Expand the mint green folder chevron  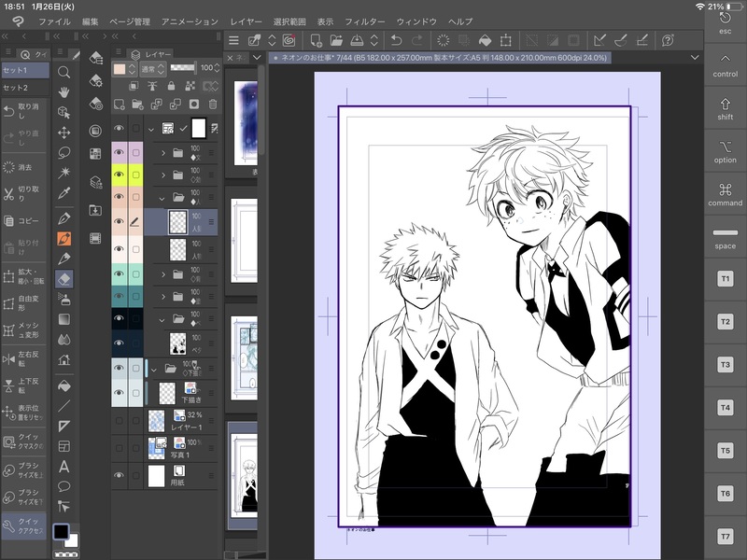163,274
